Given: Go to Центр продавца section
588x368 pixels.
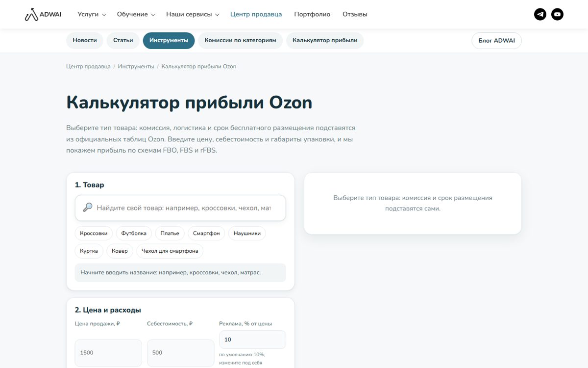Looking at the screenshot, I should (256, 14).
